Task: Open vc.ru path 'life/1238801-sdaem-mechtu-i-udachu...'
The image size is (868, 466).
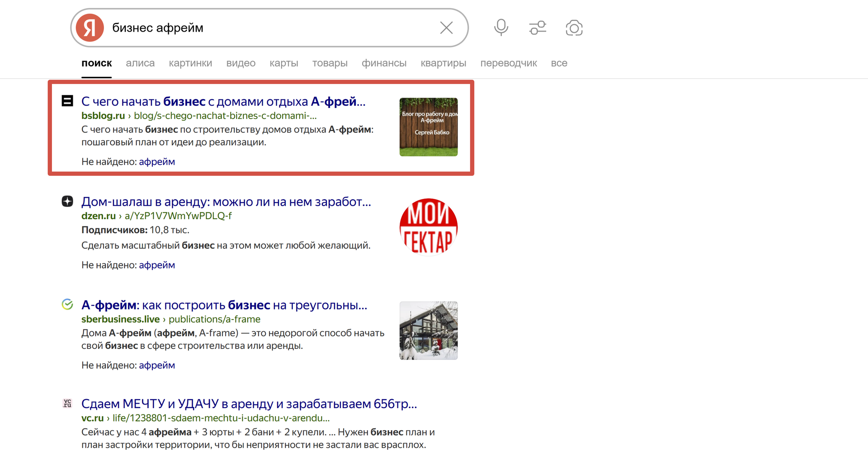Action: click(x=221, y=418)
